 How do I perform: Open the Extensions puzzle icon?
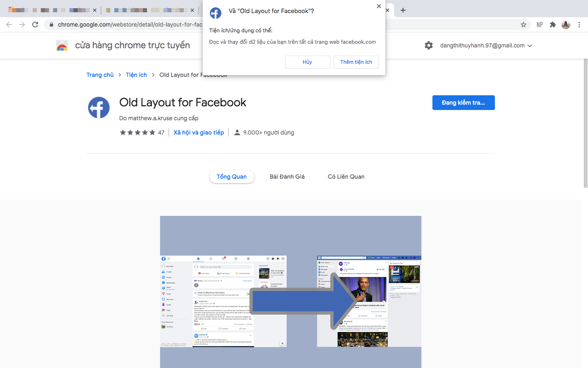553,25
